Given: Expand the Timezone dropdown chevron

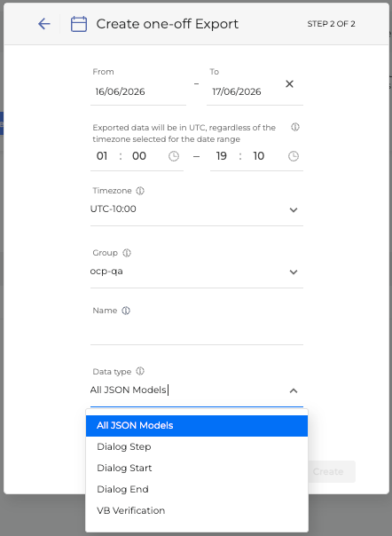Looking at the screenshot, I should click(294, 209).
